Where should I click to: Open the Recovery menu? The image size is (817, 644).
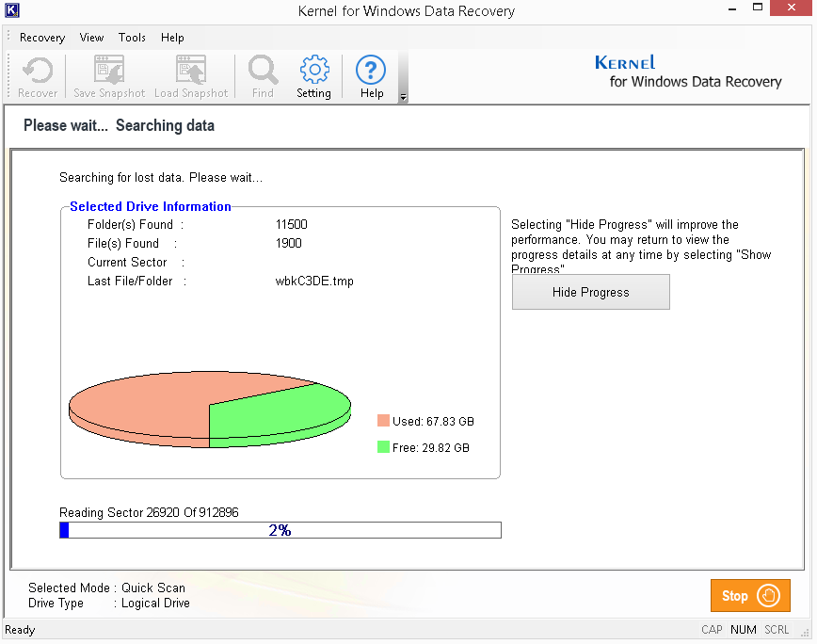pos(42,38)
